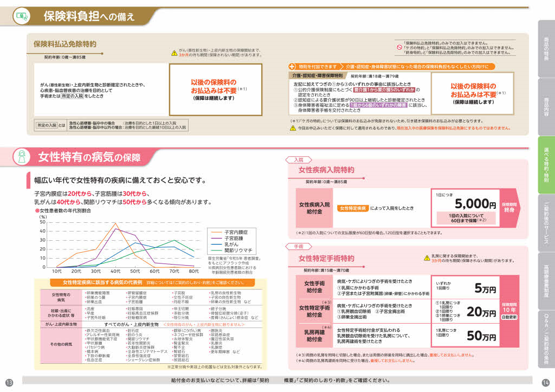Click the warning triangle near 3か月の待ち期間 at top
The image size is (555, 392).
click(175, 53)
